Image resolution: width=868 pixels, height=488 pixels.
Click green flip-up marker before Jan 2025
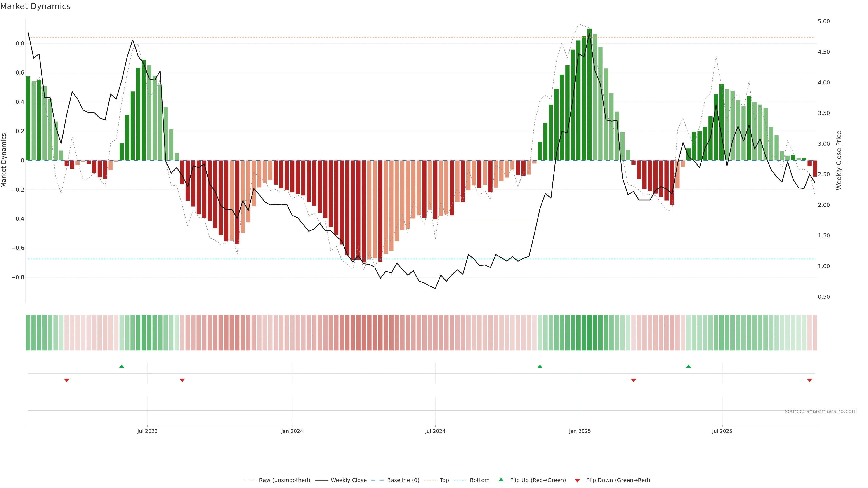click(540, 366)
